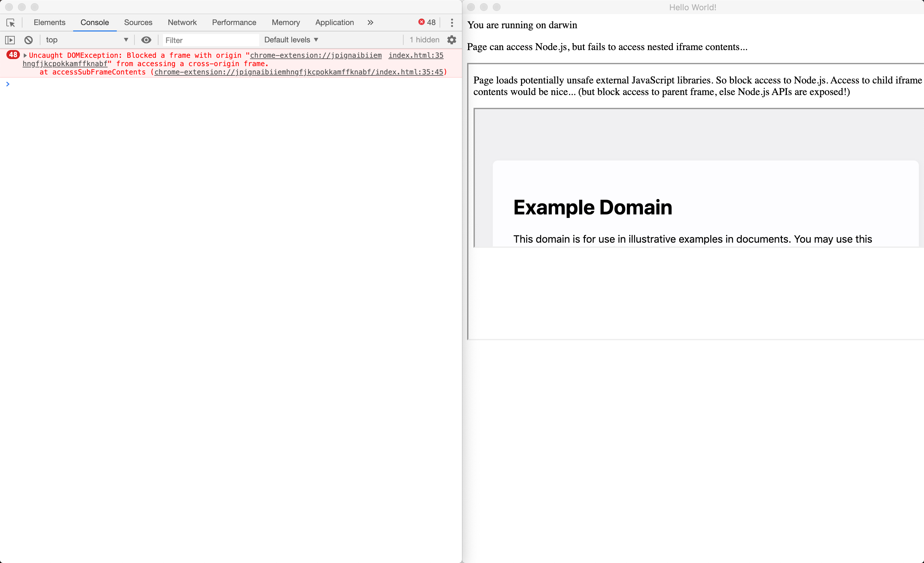Open console settings gear icon
The image size is (924, 563).
(451, 40)
